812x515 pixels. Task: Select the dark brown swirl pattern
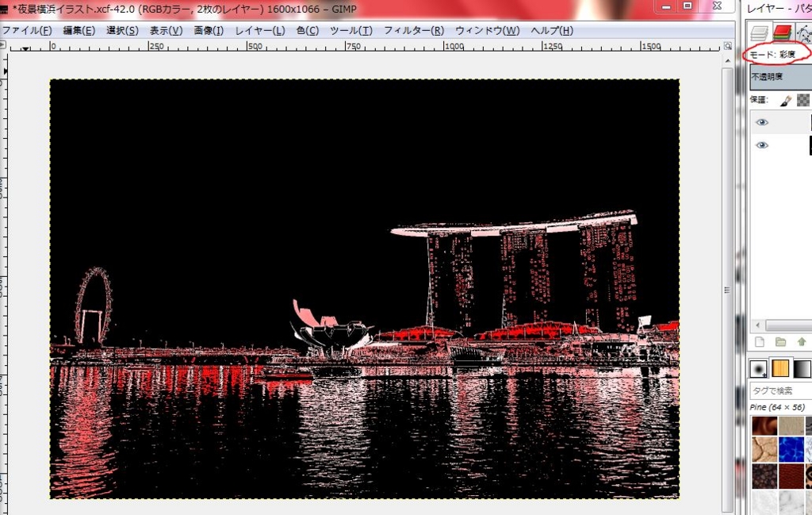[764, 425]
